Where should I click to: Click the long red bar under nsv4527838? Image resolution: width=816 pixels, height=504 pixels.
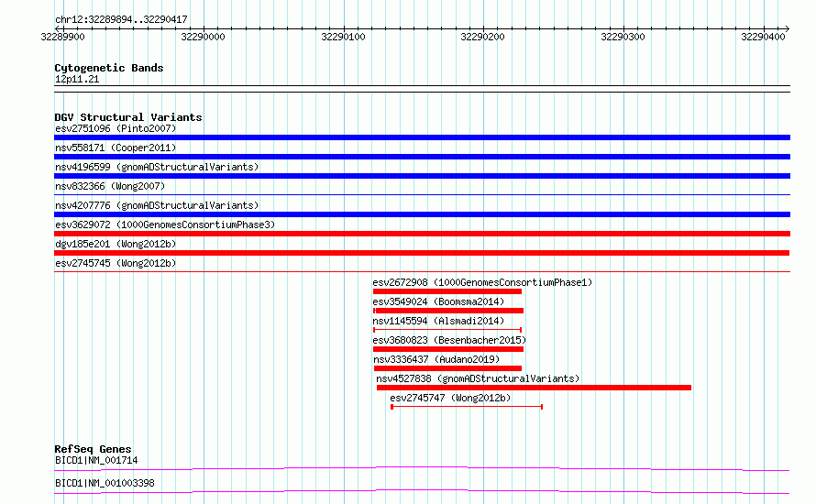coord(534,388)
